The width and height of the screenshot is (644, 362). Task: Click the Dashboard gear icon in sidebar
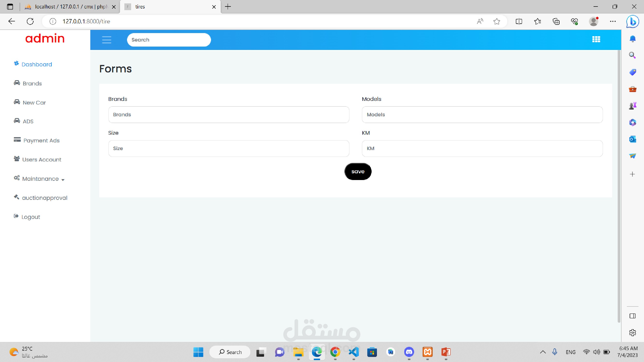click(x=16, y=64)
